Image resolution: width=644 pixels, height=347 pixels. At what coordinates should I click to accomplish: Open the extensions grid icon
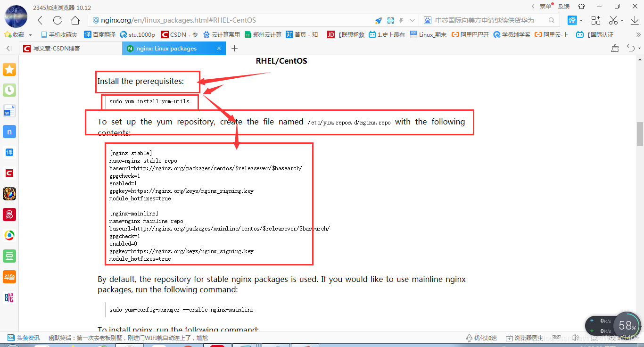(596, 20)
